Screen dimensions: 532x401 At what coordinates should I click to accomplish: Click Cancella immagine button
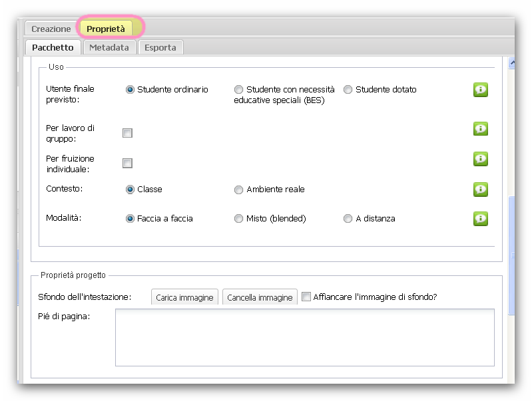(x=260, y=297)
